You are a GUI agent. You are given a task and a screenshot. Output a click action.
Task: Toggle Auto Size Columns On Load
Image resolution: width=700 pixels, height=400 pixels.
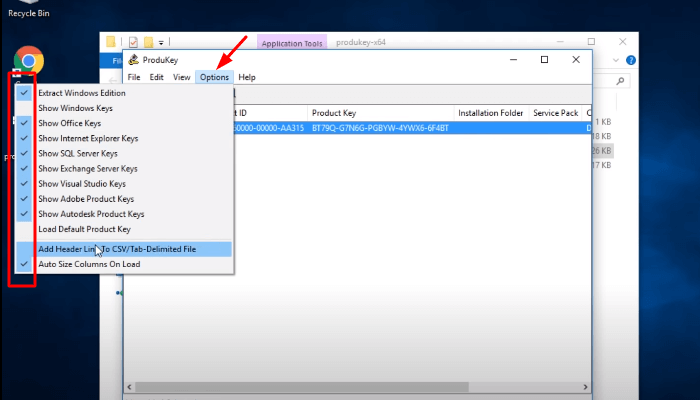[x=89, y=264]
